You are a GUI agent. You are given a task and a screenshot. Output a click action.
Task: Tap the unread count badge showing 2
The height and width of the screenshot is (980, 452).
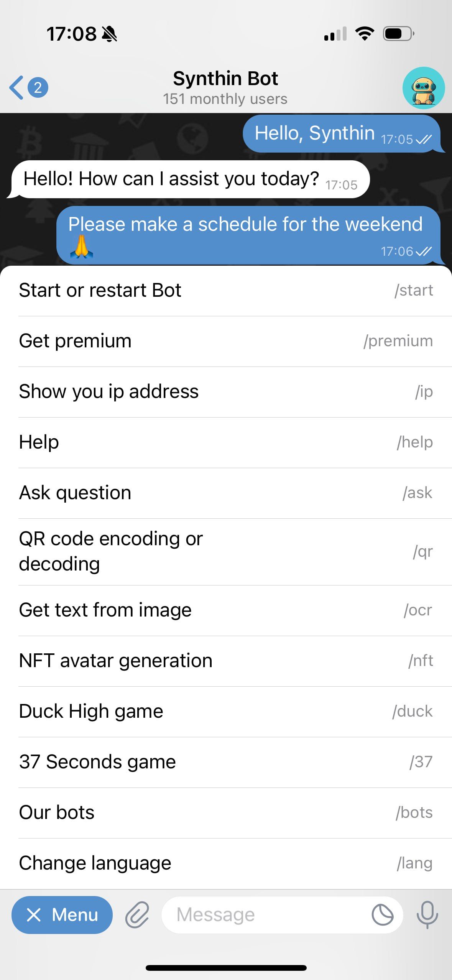coord(38,88)
